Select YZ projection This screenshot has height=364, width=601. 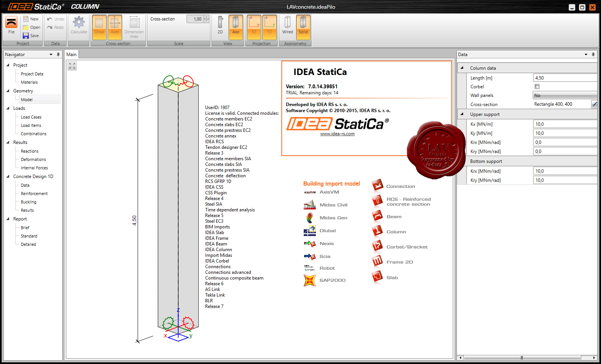pyautogui.click(x=270, y=27)
